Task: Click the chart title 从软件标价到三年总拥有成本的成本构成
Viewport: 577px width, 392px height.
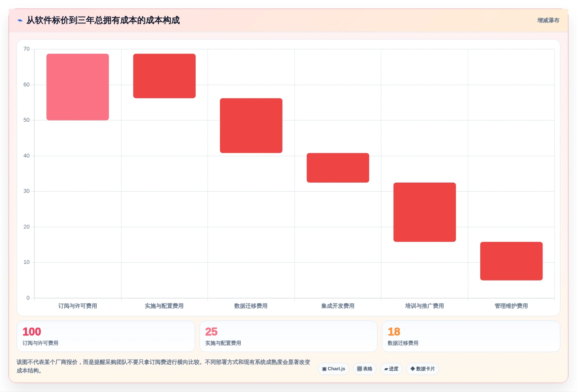Action: coord(103,20)
